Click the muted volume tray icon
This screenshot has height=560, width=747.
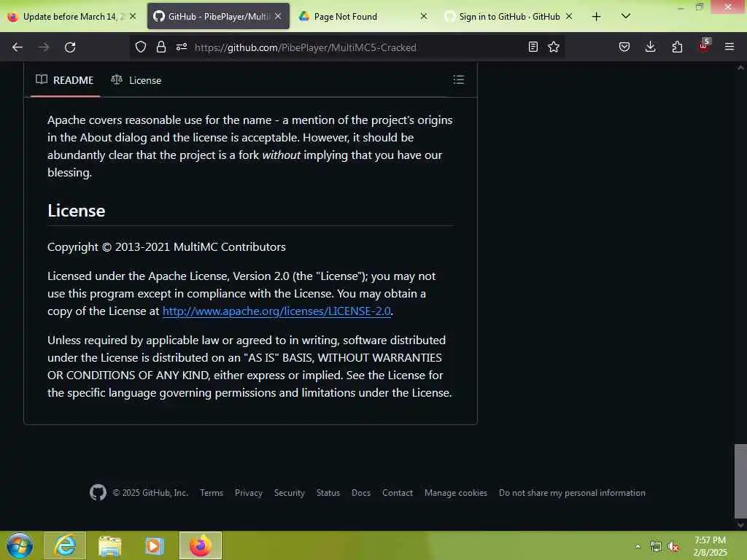click(673, 547)
